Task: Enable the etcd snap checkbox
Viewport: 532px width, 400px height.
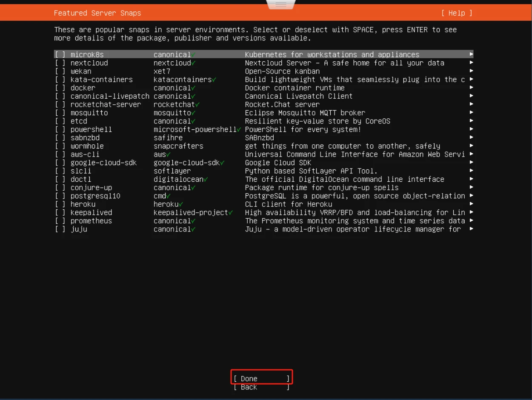Action: (60, 121)
